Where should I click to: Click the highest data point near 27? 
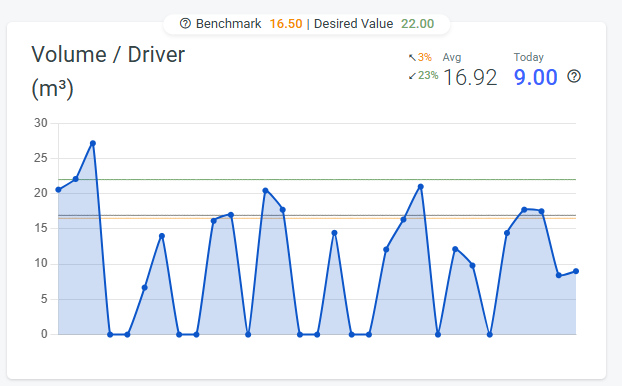click(x=93, y=143)
